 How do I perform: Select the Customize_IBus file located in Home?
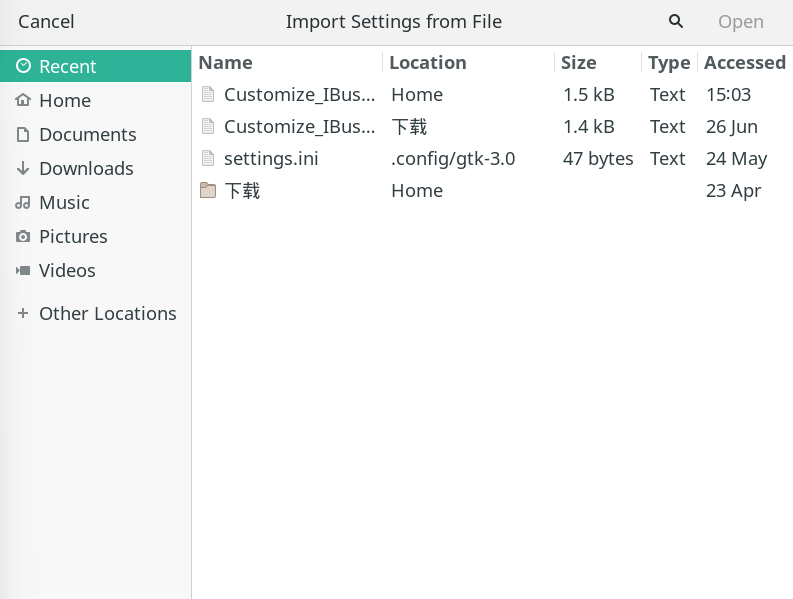(x=299, y=95)
